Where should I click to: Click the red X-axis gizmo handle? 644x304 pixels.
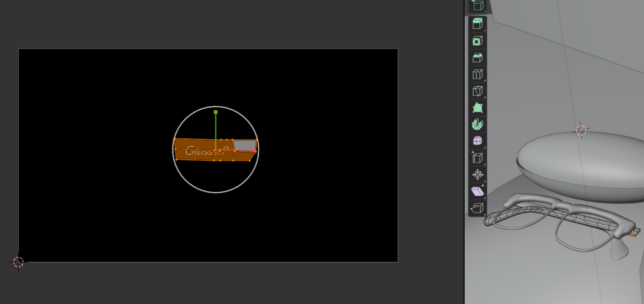click(254, 150)
